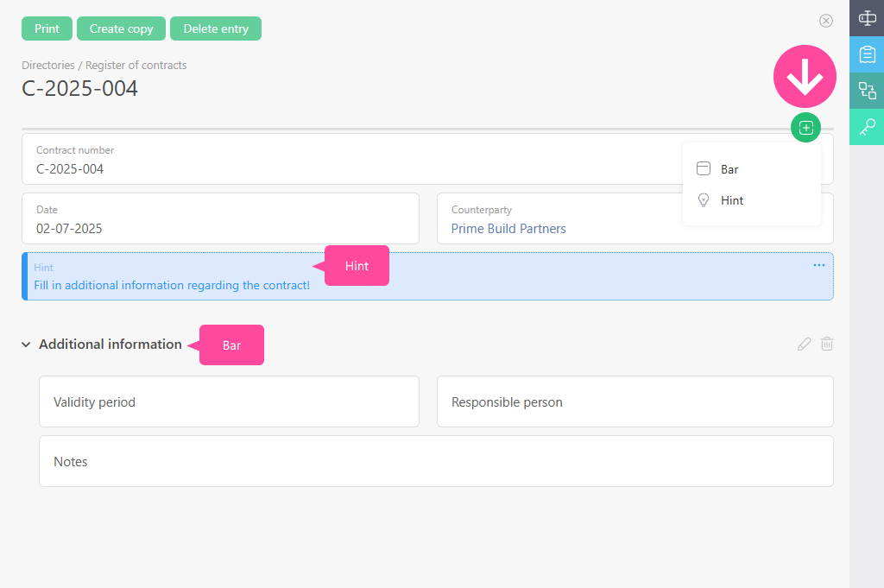The image size is (884, 588).
Task: Open the Prime Build Partners counterparty link
Action: 508,229
